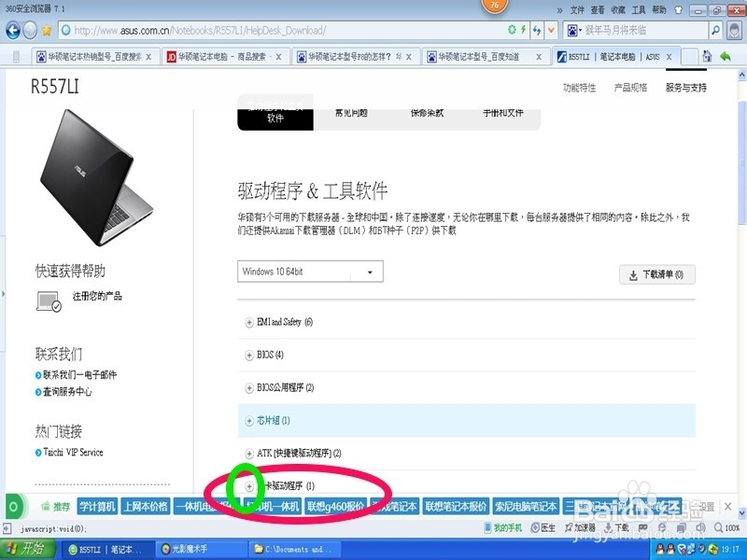Click the 学计算机 recommendation link
Image resolution: width=747 pixels, height=560 pixels.
click(x=97, y=506)
